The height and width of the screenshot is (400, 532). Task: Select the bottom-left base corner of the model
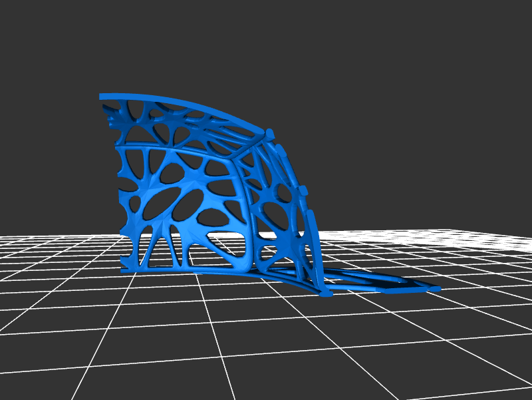pos(124,270)
